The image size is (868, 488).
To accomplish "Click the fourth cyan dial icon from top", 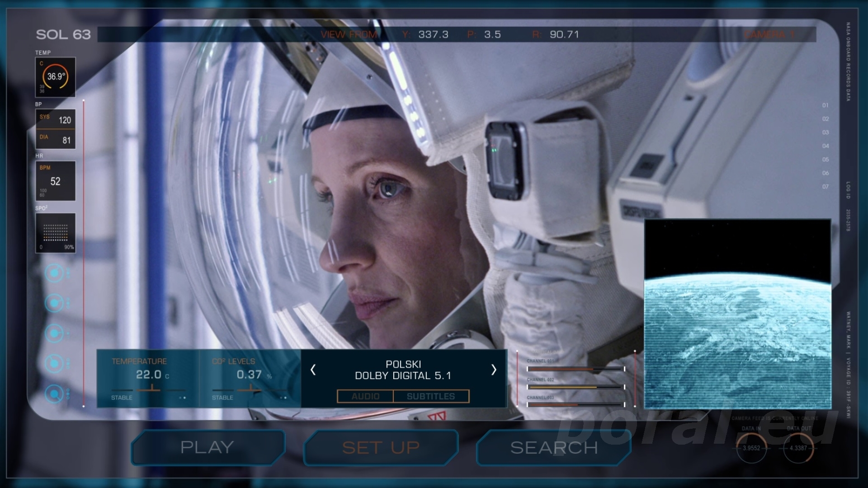I will click(55, 363).
